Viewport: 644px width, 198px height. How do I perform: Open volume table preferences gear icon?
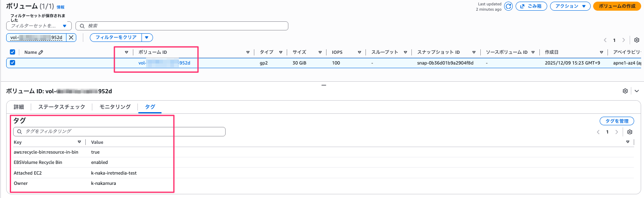(x=637, y=40)
